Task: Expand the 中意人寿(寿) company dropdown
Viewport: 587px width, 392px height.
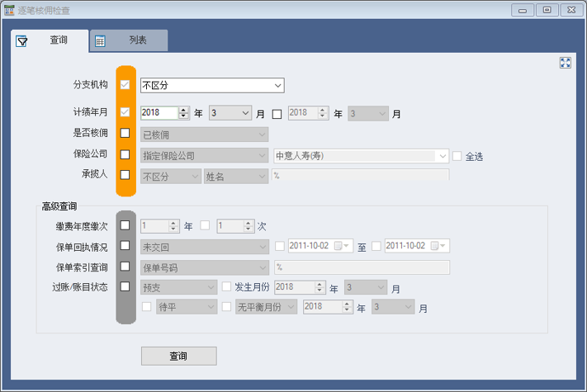Action: pyautogui.click(x=443, y=155)
